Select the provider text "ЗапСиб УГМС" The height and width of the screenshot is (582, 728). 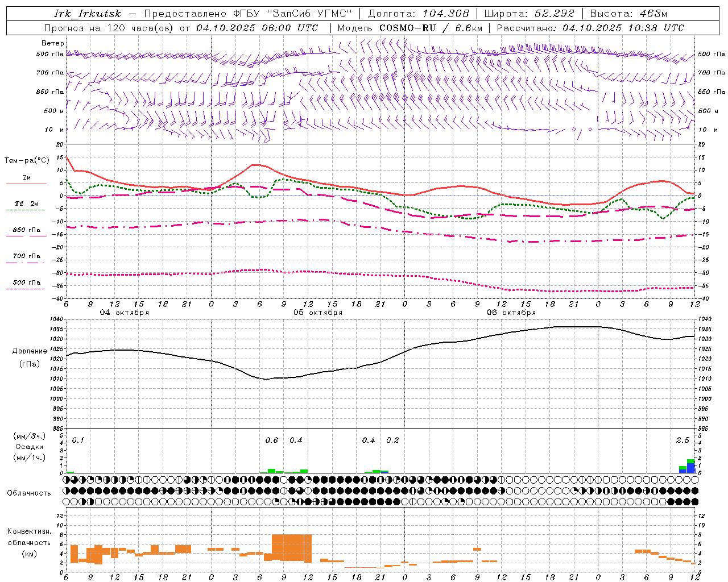(x=310, y=14)
